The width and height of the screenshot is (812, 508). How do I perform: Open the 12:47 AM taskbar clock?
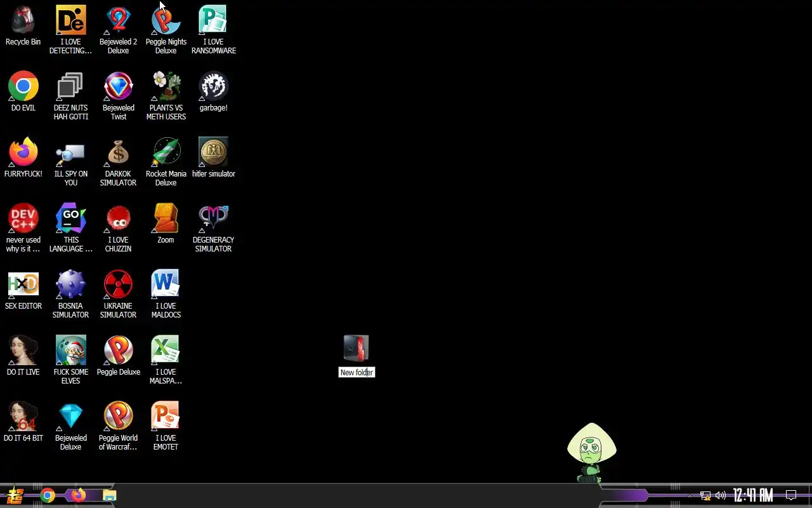753,495
